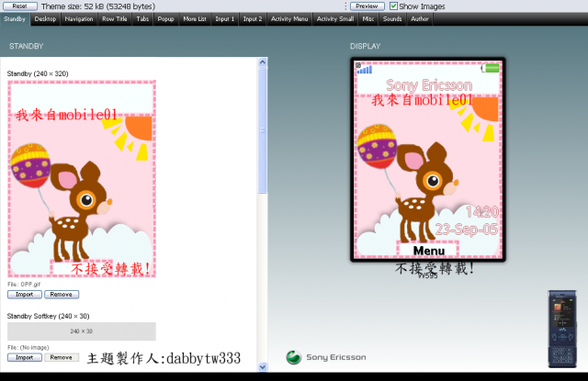Click Remove under Standby Softkey
The width and height of the screenshot is (588, 381).
pos(62,357)
